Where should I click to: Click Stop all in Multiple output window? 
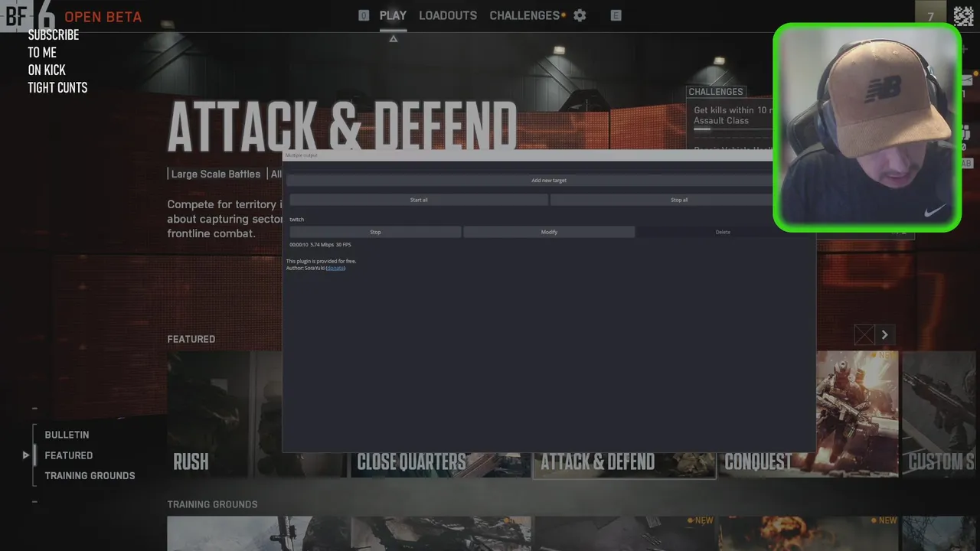(679, 200)
